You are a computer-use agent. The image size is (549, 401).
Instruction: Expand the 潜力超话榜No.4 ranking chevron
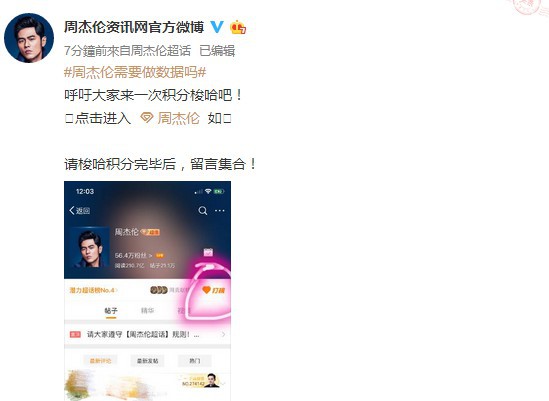pyautogui.click(x=116, y=290)
